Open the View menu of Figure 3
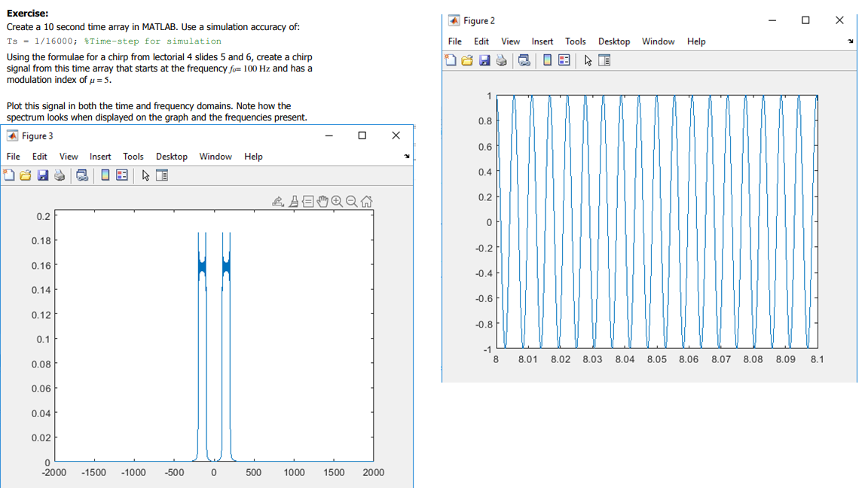This screenshot has width=868, height=488. click(69, 157)
